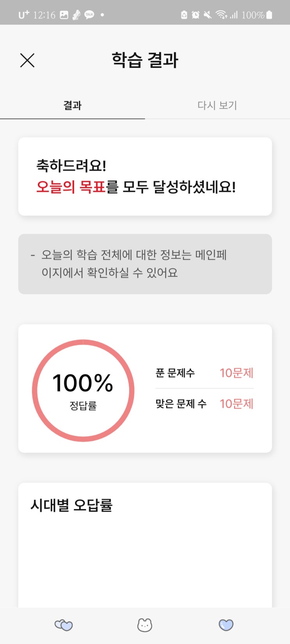Tap the battery indicator icon
The image size is (290, 644).
coord(269,15)
